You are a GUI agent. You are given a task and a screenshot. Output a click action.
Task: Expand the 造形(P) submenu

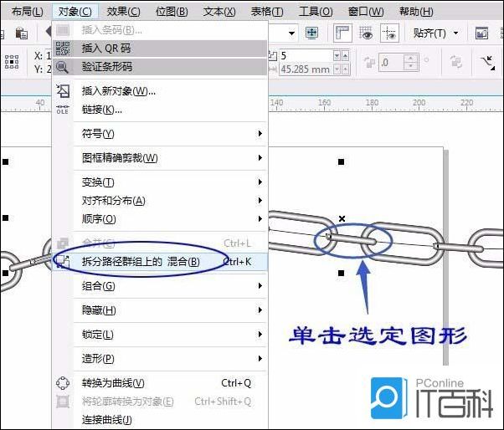point(160,358)
